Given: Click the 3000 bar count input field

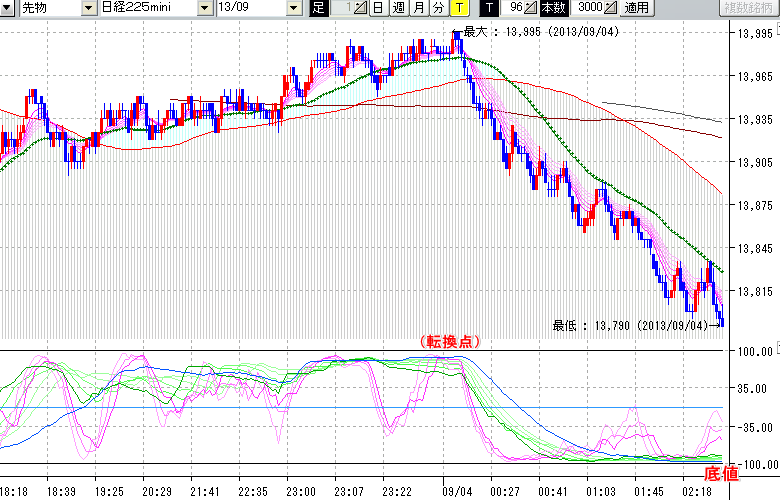Looking at the screenshot, I should click(x=586, y=8).
